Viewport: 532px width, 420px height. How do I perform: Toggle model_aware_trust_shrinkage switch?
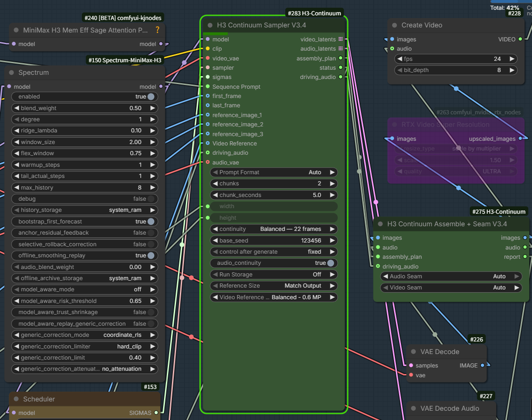click(x=151, y=312)
